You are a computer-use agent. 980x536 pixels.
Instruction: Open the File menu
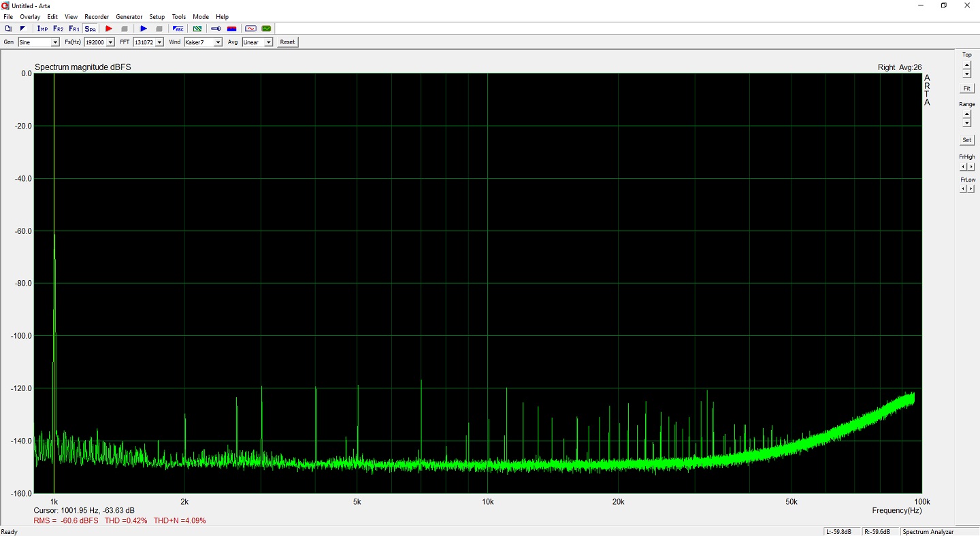tap(8, 17)
